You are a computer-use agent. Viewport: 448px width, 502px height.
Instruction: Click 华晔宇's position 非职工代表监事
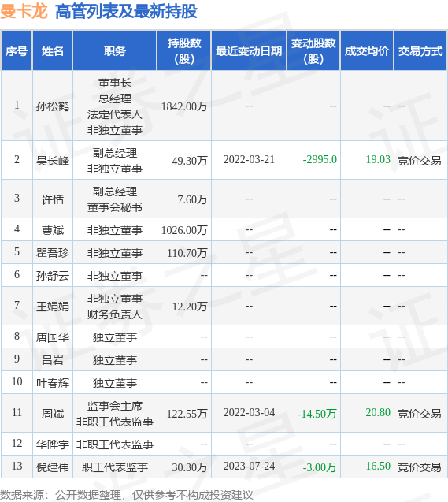[x=115, y=444]
